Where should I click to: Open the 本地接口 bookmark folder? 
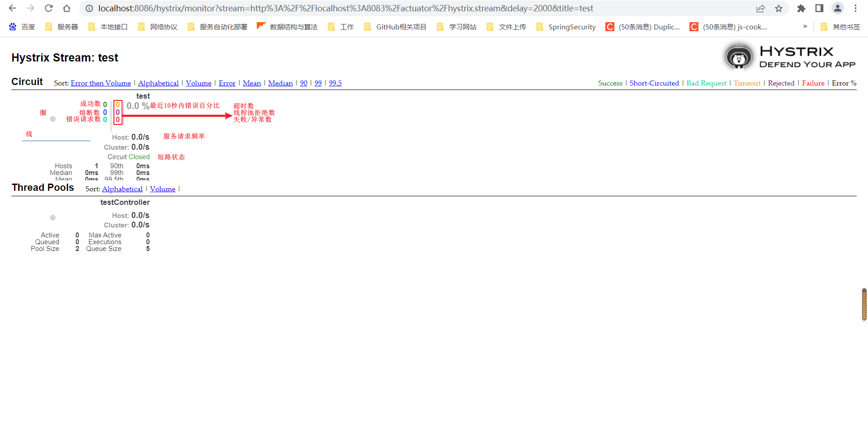click(x=108, y=27)
